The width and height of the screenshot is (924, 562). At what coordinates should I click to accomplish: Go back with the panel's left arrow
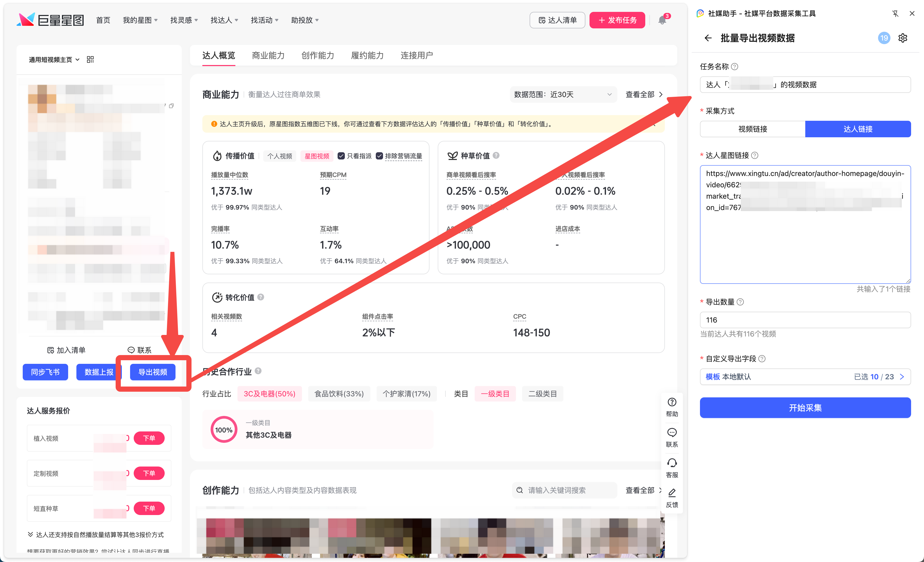708,38
